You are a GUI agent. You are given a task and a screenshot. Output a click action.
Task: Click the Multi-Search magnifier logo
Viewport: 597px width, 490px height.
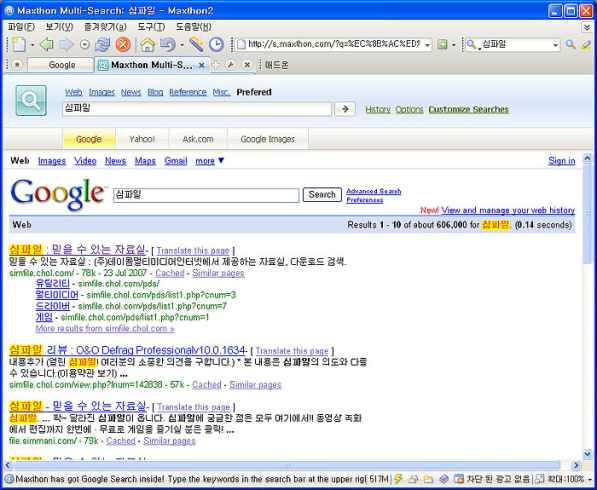[31, 101]
